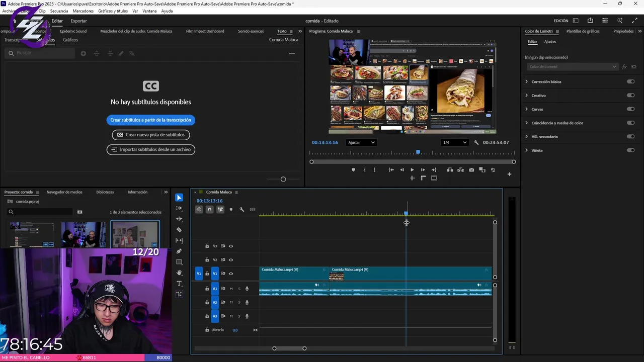Click Lift button in Program monitor
This screenshot has height=362, width=644.
coord(450,170)
